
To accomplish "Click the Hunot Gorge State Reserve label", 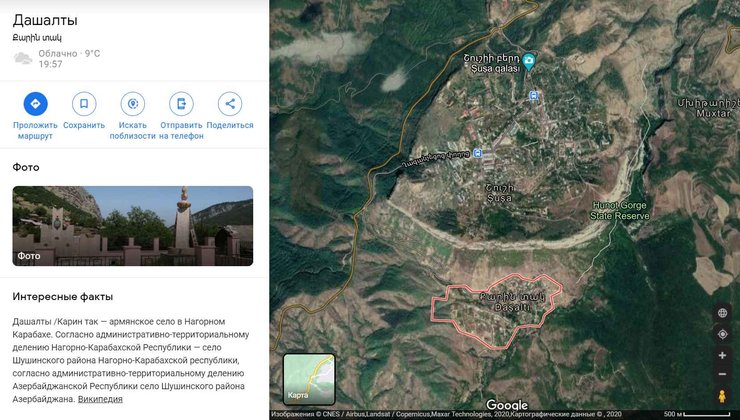I will pyautogui.click(x=621, y=210).
